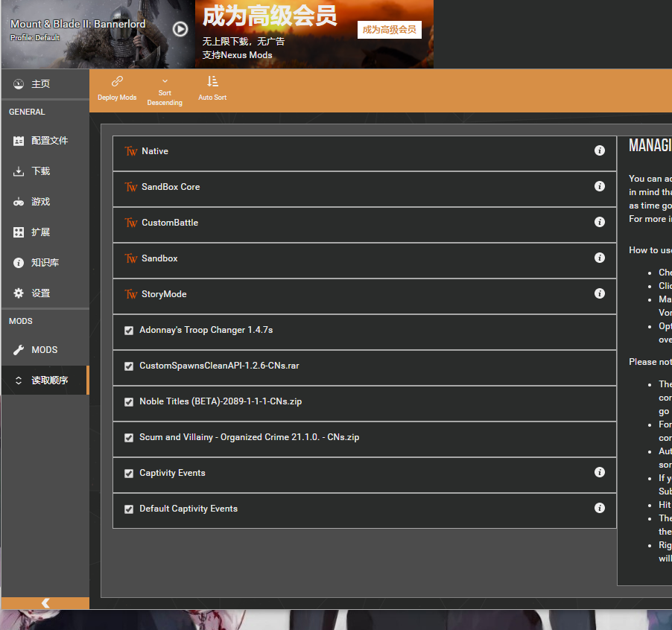Show info for Captivity Events mod
The image size is (672, 630).
(599, 472)
